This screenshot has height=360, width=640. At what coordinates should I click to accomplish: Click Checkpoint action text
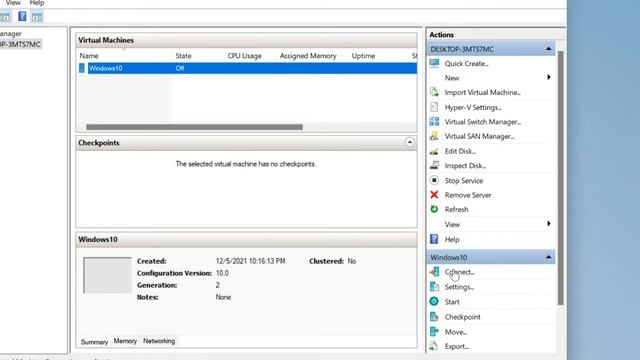point(462,317)
